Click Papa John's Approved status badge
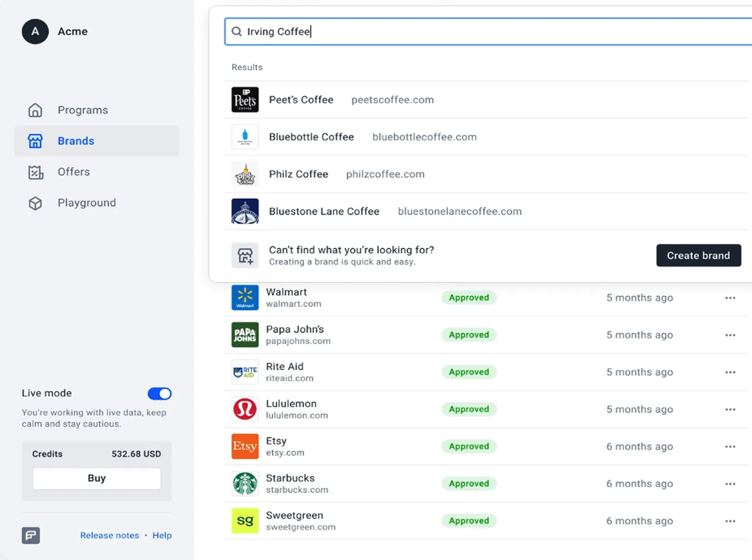 pyautogui.click(x=469, y=335)
